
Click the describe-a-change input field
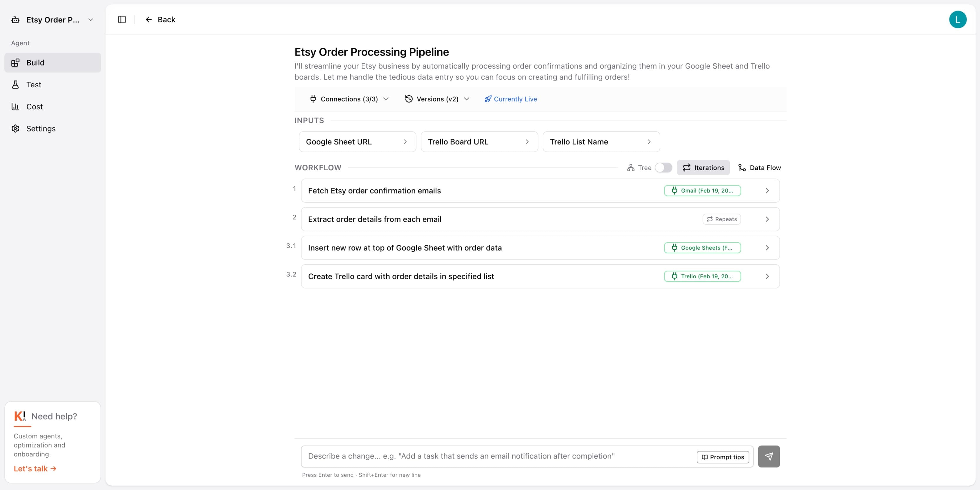[x=495, y=456]
